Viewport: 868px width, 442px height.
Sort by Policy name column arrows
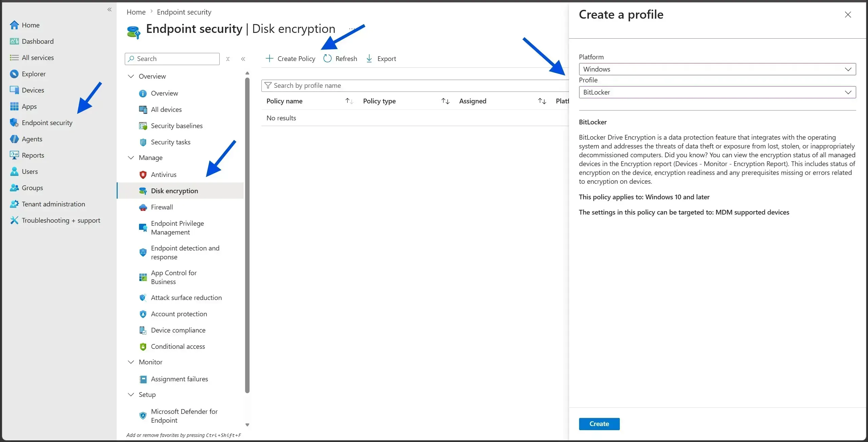coord(349,101)
